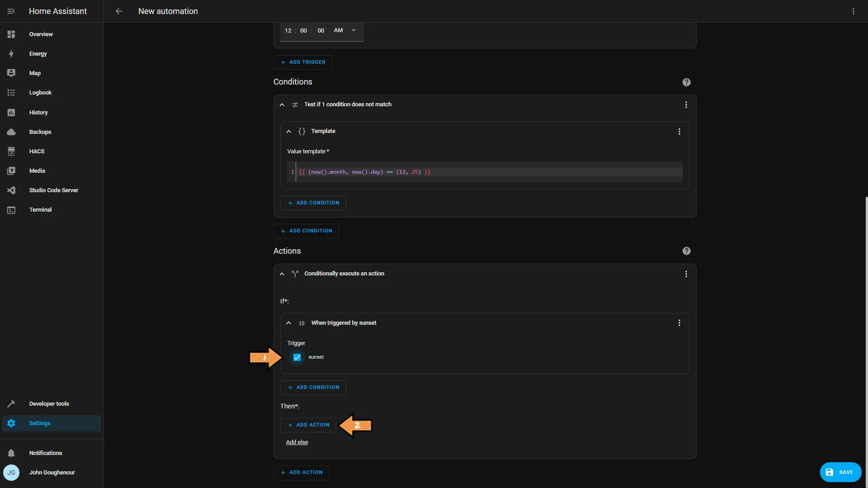Viewport: 868px width, 488px height.
Task: Click ADD CONDITION below the Conditions card
Action: tap(306, 231)
